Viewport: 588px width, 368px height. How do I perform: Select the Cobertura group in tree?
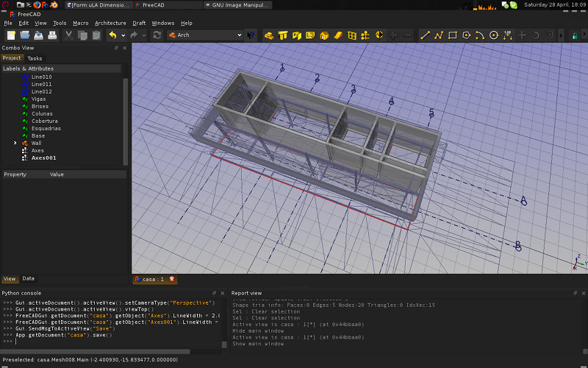coord(45,121)
